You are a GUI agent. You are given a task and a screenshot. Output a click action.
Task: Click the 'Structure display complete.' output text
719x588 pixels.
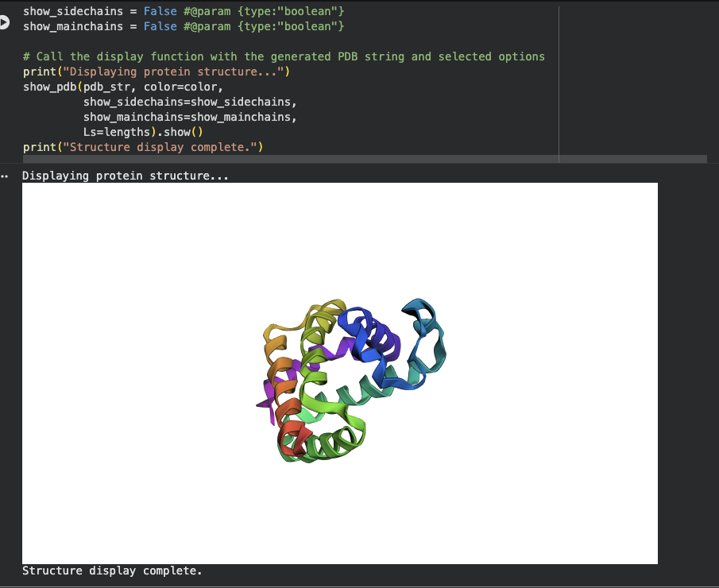point(112,571)
